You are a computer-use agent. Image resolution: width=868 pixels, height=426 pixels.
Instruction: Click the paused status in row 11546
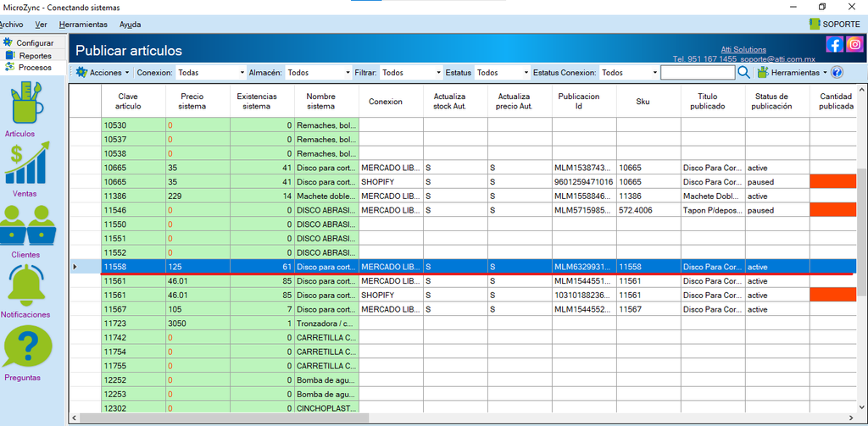point(777,210)
